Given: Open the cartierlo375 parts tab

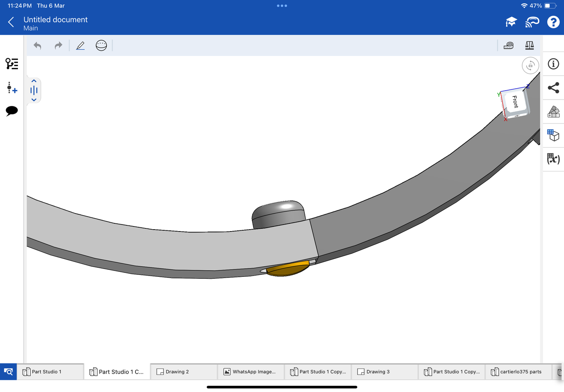Looking at the screenshot, I should click(518, 372).
